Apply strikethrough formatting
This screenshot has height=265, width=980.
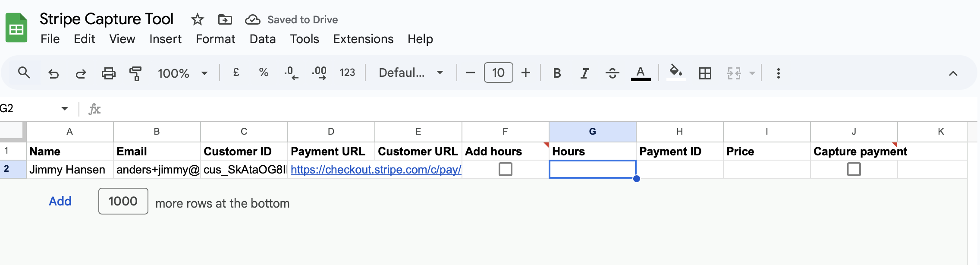pos(612,73)
